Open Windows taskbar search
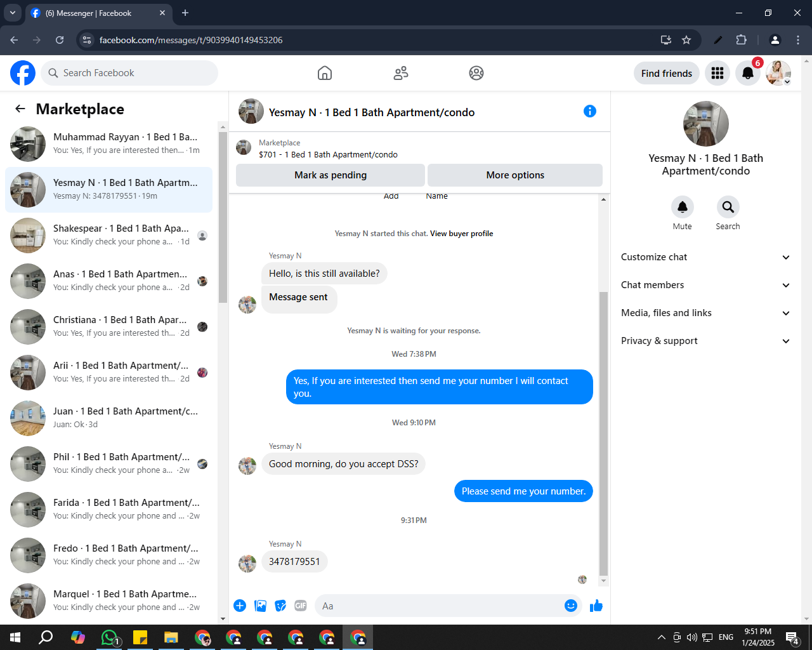Screen dimensions: 812x650 coord(46,637)
